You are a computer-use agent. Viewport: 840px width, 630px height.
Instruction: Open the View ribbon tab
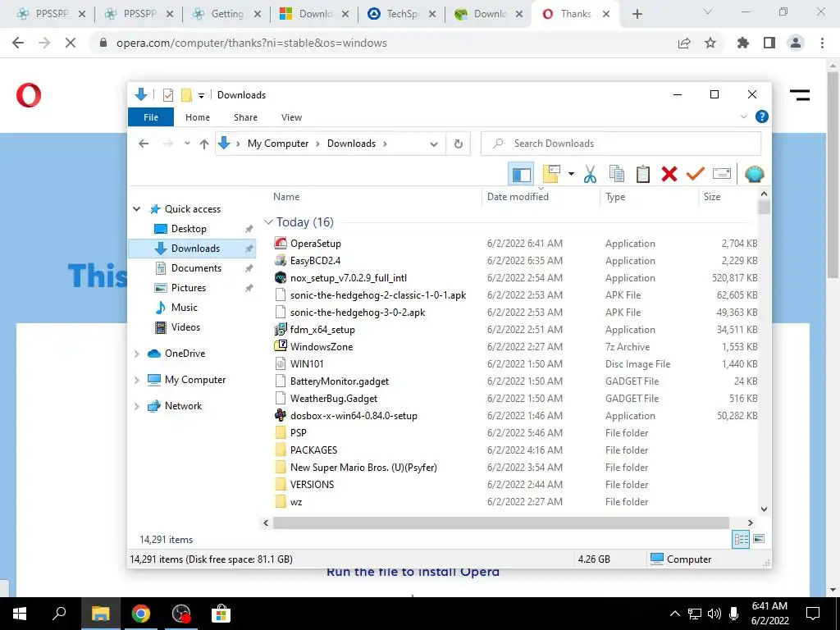291,117
